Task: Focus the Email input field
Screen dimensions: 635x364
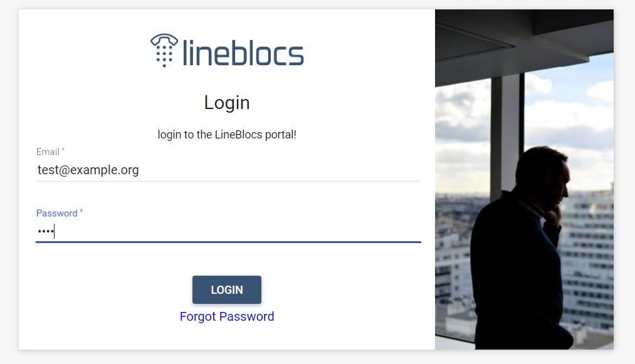Action: [228, 170]
